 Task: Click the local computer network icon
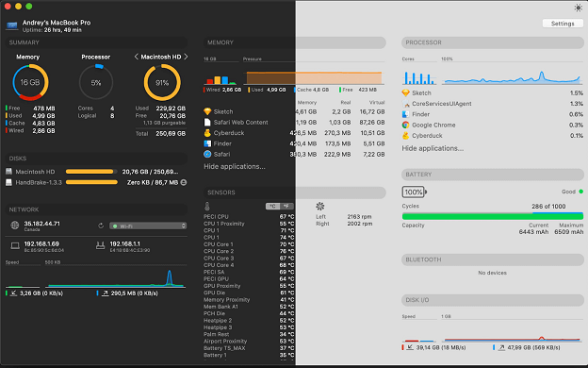(15, 246)
